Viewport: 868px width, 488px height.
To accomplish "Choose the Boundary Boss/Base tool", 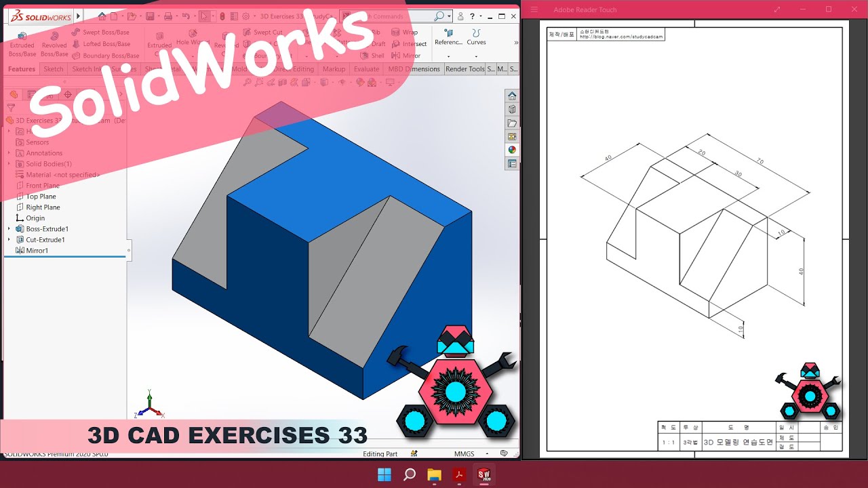I will 106,56.
